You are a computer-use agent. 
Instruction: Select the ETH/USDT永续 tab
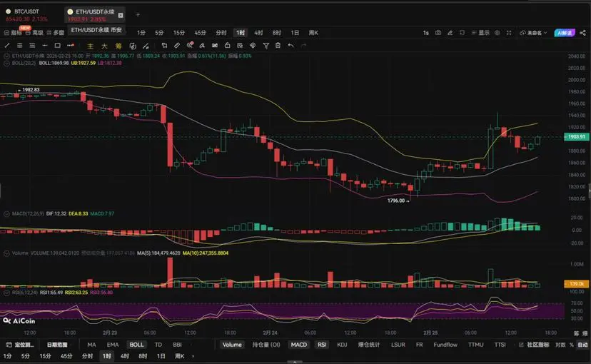click(95, 15)
